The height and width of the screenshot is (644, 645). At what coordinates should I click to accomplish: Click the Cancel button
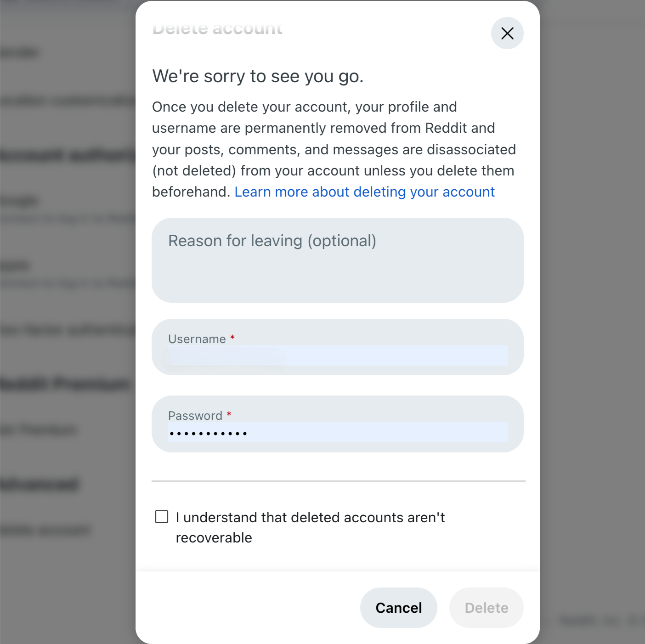tap(398, 607)
